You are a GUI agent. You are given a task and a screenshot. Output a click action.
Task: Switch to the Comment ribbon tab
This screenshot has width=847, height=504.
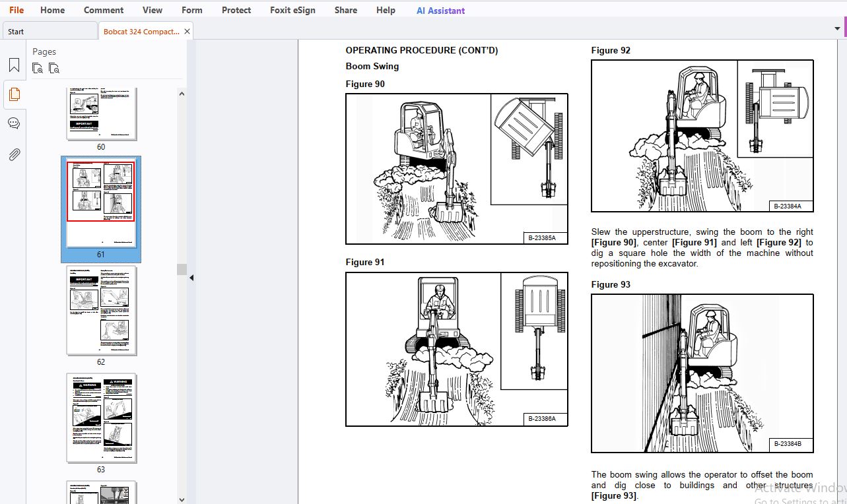104,10
